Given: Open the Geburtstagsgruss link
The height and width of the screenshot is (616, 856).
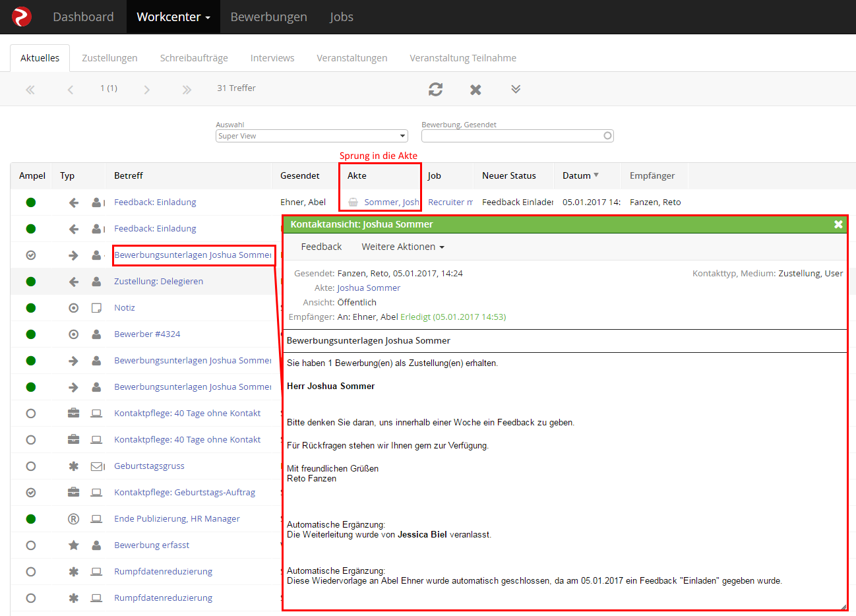Looking at the screenshot, I should [x=149, y=466].
